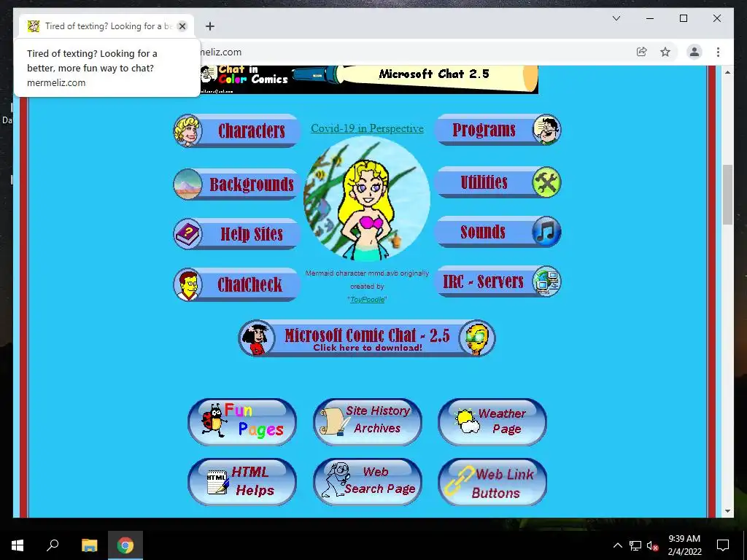The image size is (747, 560).
Task: Click the mermaid character picture
Action: click(367, 199)
